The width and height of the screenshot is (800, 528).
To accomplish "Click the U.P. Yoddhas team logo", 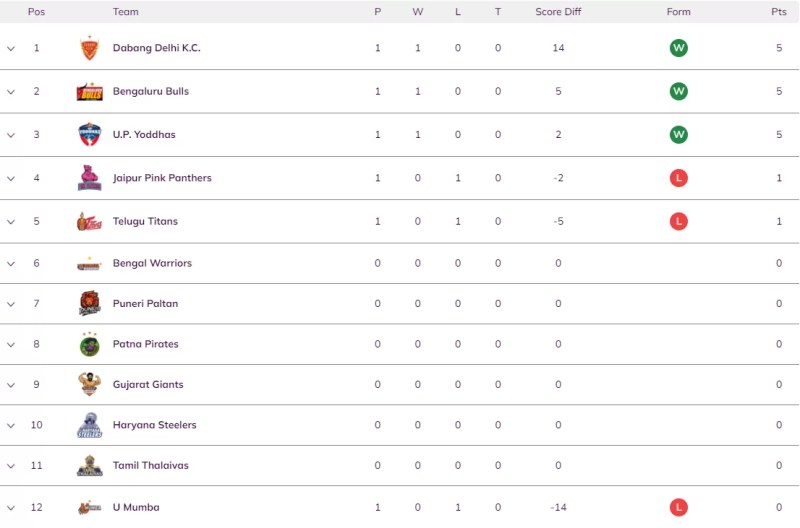I will click(89, 135).
